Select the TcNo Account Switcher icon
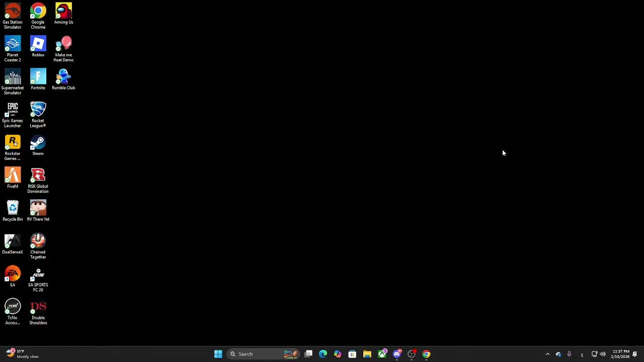 13,312
